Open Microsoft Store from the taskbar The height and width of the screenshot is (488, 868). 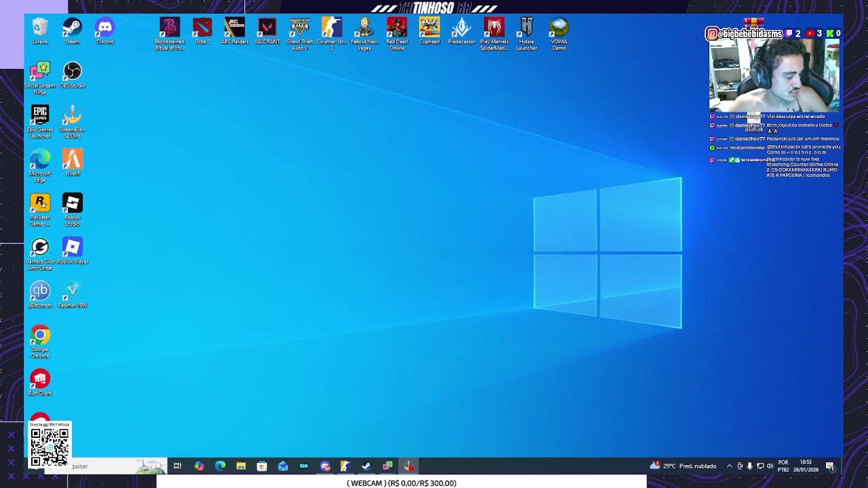(262, 466)
